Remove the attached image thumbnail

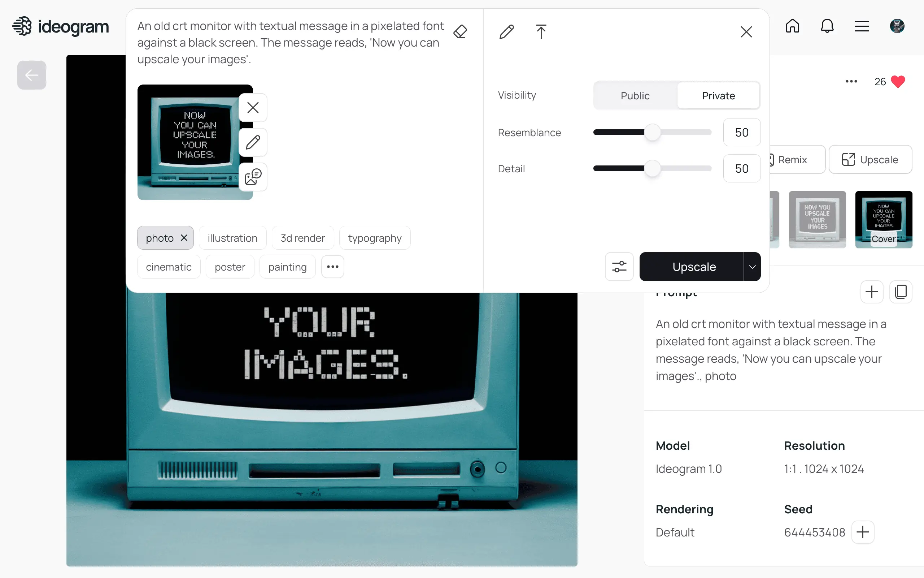coord(253,107)
